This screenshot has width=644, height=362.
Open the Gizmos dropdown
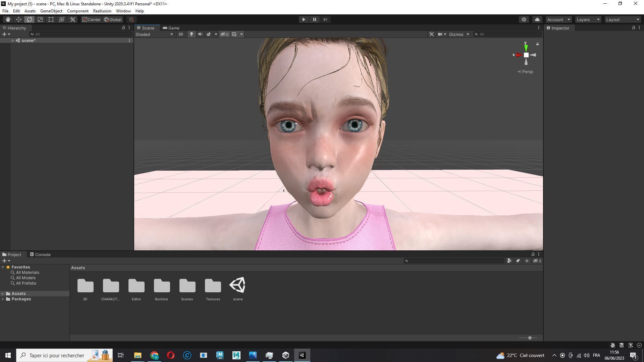[459, 34]
